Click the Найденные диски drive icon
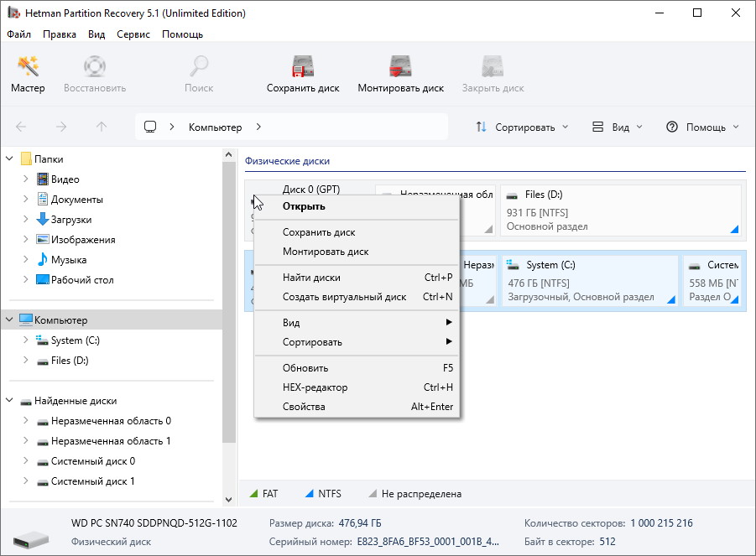756x556 pixels. (25, 402)
